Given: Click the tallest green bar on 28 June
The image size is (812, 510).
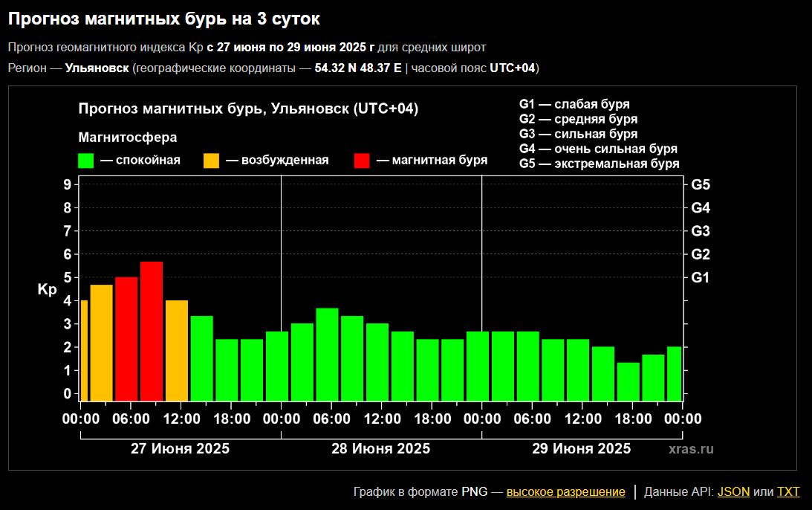Looking at the screenshot, I should coord(327,354).
